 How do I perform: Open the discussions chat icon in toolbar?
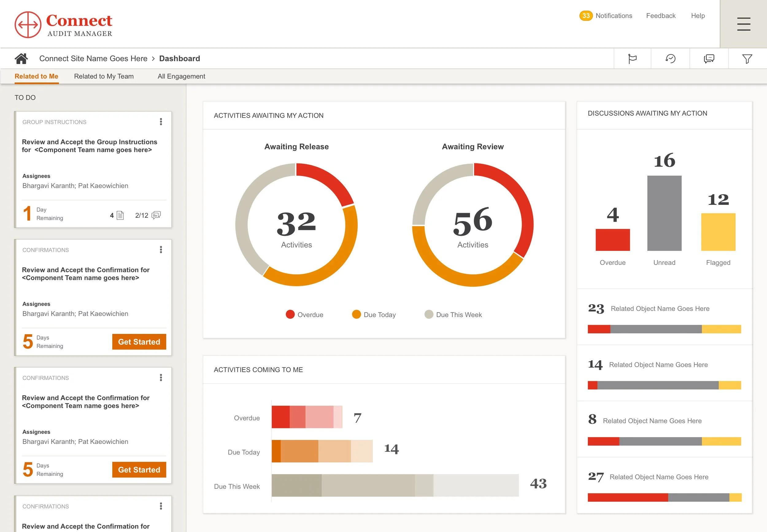pos(709,59)
